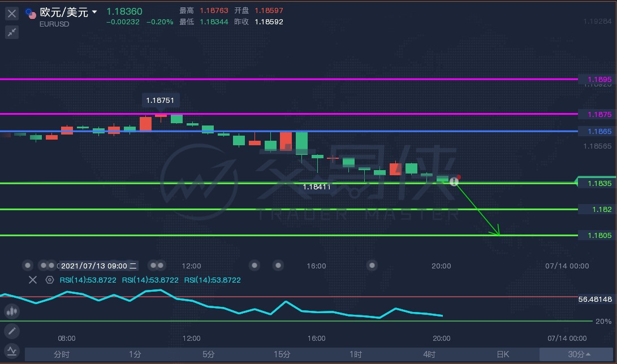Switch to the 1分 timeframe tab
617x364 pixels.
135,354
